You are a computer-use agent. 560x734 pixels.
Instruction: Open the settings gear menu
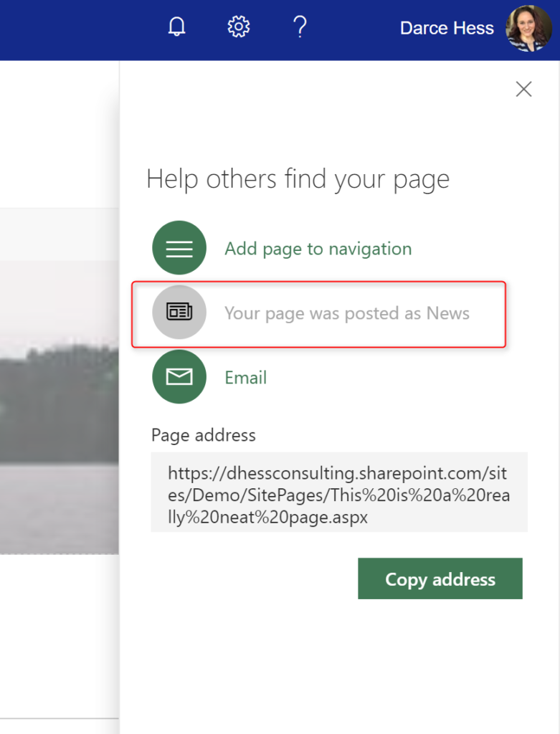point(238,27)
